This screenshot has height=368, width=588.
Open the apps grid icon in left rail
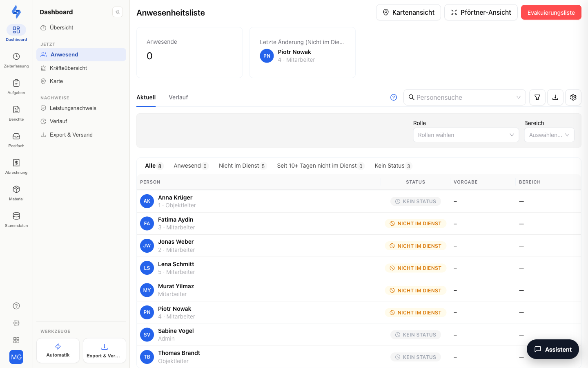tap(16, 340)
